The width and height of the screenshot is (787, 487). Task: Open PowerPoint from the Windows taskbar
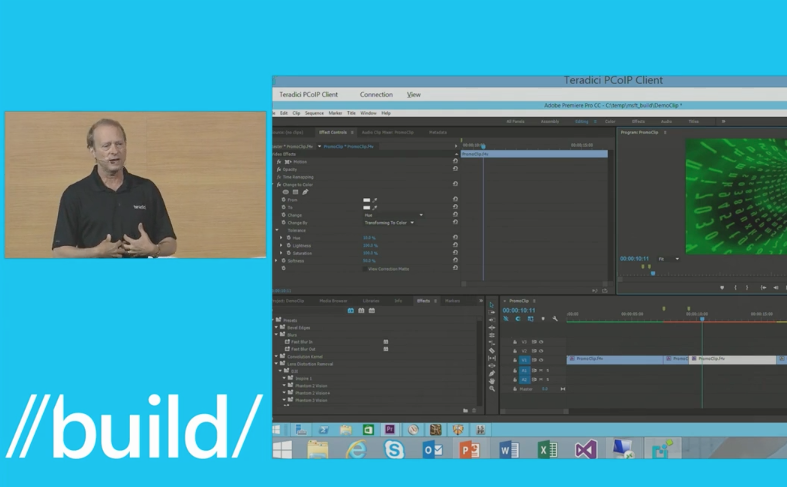pos(469,450)
